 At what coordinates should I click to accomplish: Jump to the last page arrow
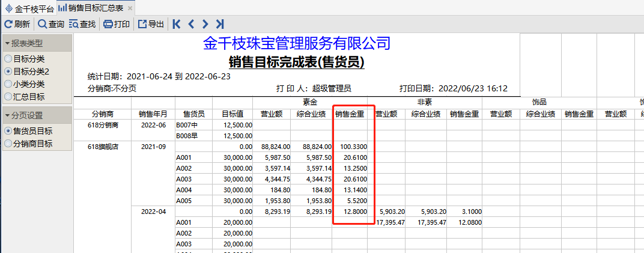[220, 24]
